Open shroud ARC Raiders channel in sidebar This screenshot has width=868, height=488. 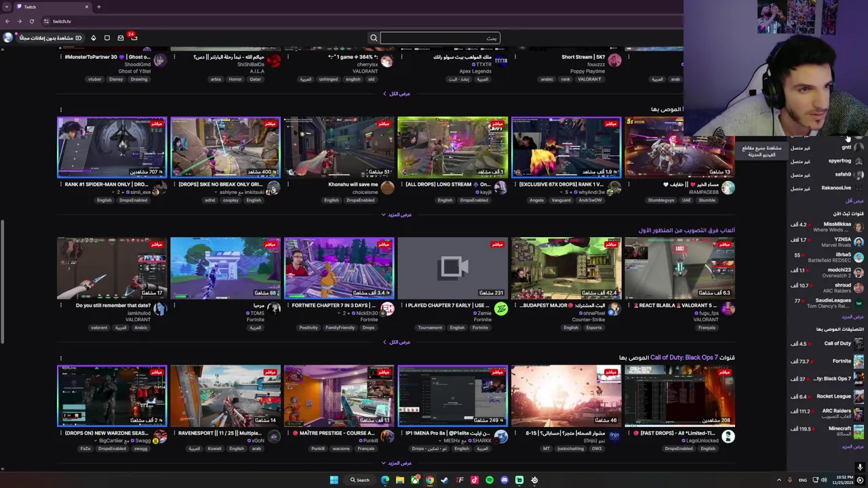(x=827, y=288)
